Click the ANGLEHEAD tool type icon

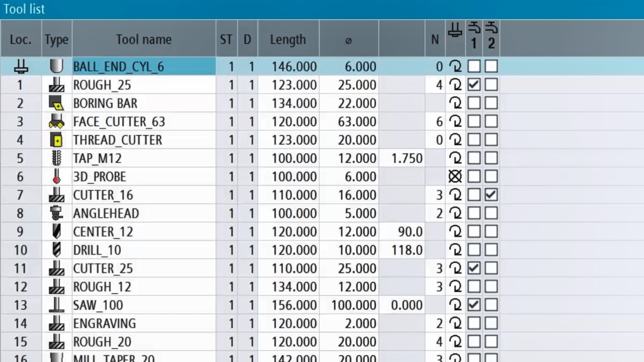point(57,213)
